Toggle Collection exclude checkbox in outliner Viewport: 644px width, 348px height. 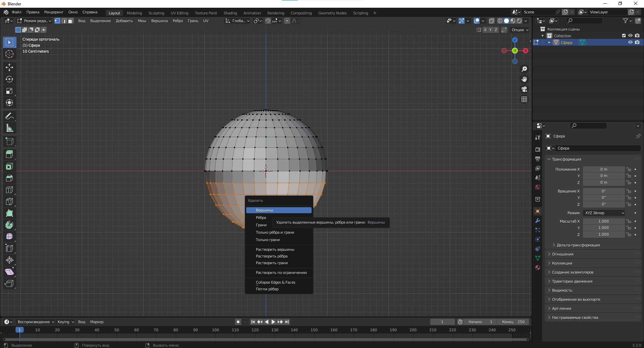click(624, 36)
